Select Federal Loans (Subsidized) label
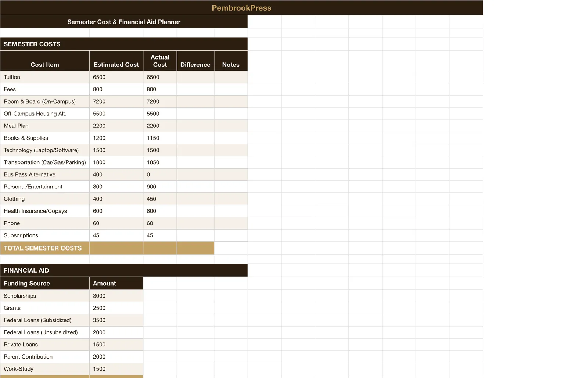This screenshot has height=378, width=588. 45,320
